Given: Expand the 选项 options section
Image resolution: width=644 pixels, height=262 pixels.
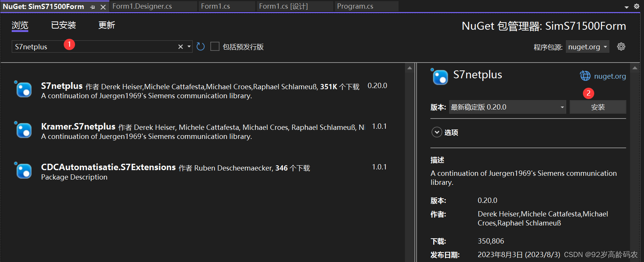Looking at the screenshot, I should coord(437,132).
